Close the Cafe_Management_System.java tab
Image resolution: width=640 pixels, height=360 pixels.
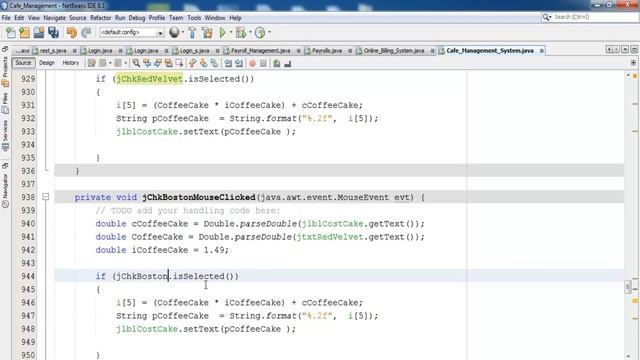pyautogui.click(x=542, y=51)
